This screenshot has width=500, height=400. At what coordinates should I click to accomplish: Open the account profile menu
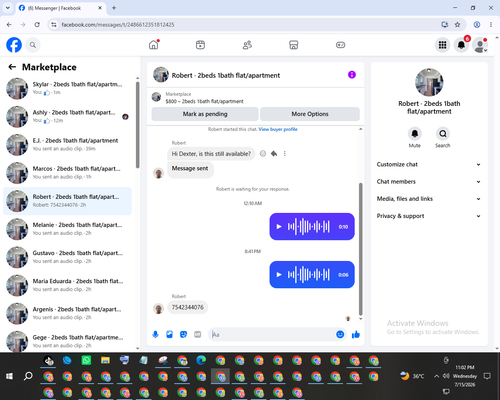[480, 45]
